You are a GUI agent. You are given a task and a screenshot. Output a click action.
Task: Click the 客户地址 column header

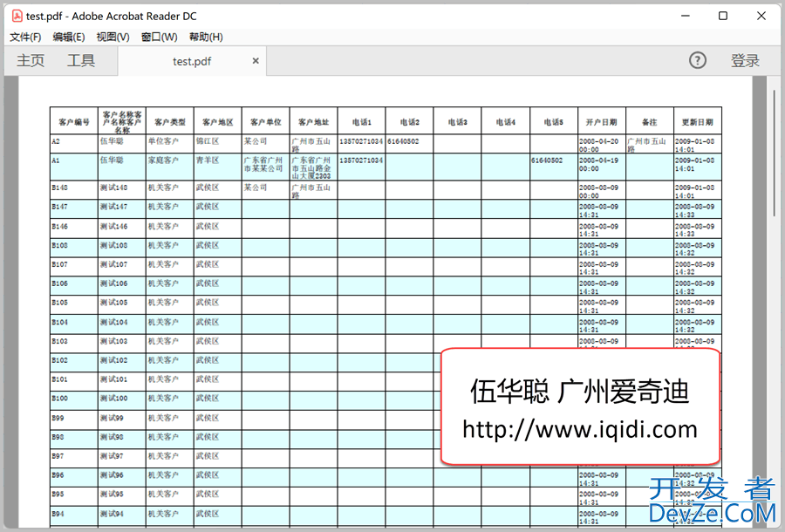click(x=314, y=121)
